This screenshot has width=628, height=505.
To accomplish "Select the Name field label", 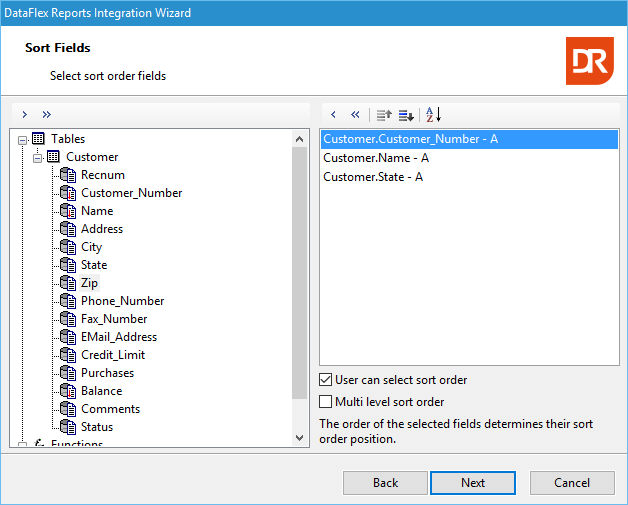I will (97, 211).
